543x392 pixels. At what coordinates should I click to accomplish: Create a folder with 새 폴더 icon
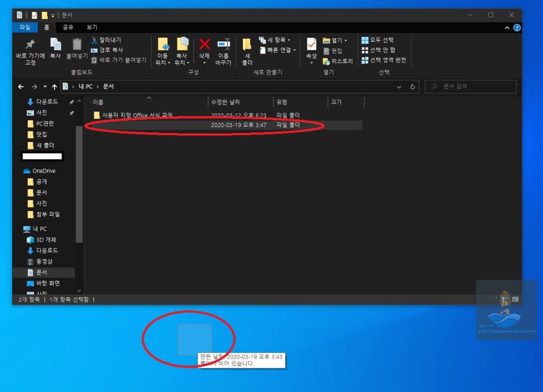[247, 45]
